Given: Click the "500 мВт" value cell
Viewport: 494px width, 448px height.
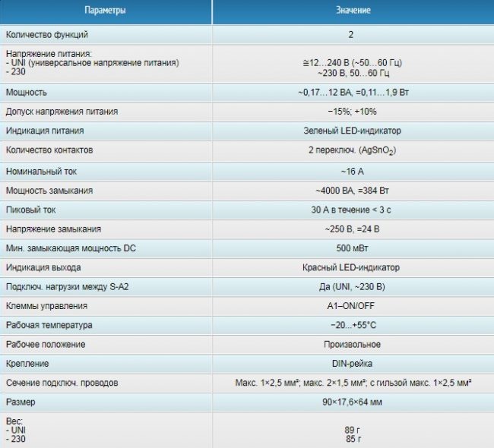Looking at the screenshot, I should click(x=350, y=248).
